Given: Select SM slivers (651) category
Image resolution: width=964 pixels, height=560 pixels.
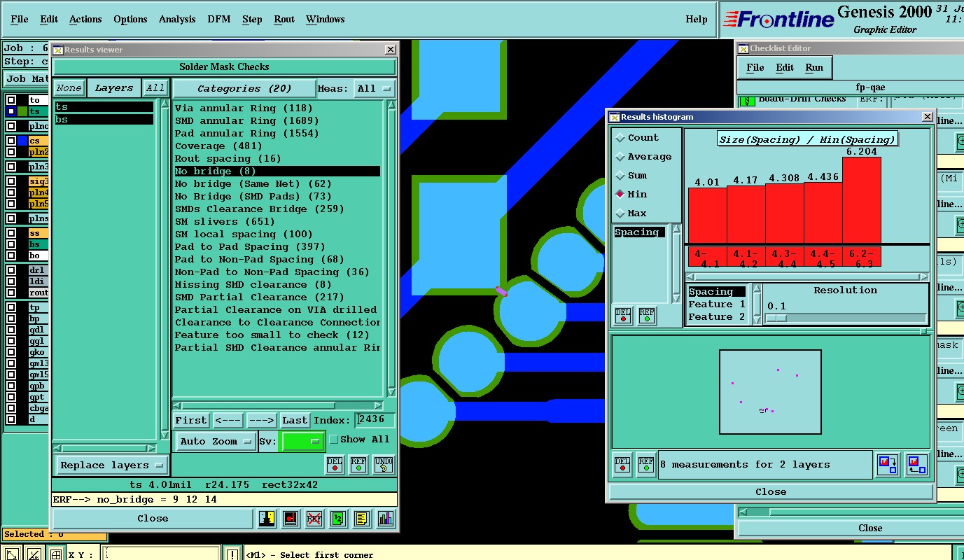Looking at the screenshot, I should pyautogui.click(x=277, y=222).
